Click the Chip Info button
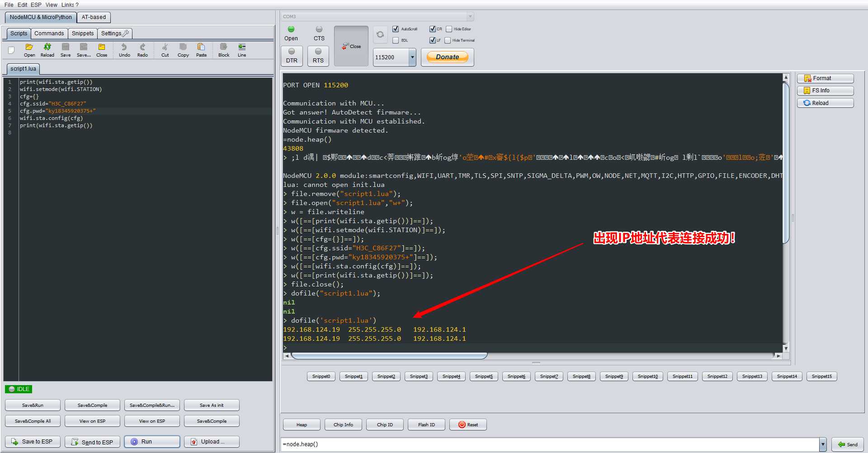This screenshot has width=868, height=453. pos(343,424)
